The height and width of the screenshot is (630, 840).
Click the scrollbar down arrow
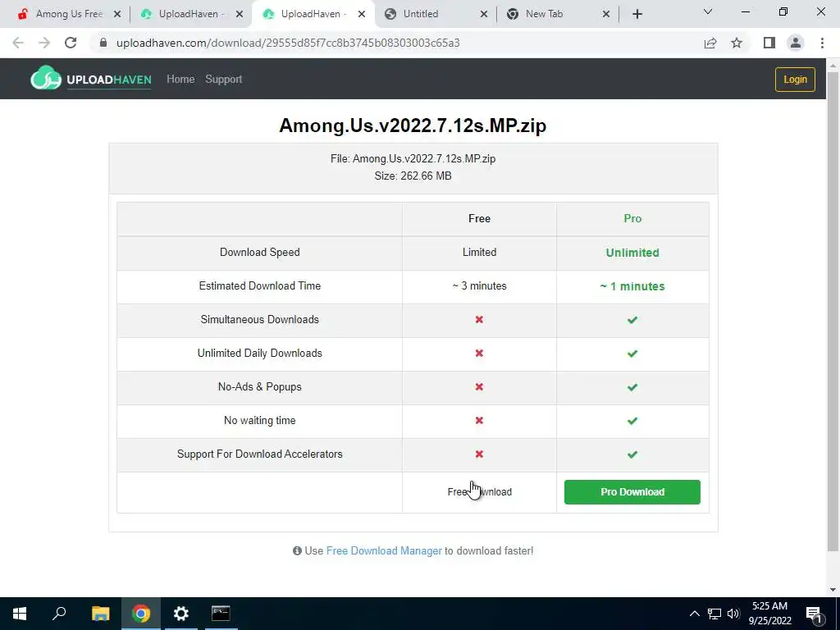point(833,590)
